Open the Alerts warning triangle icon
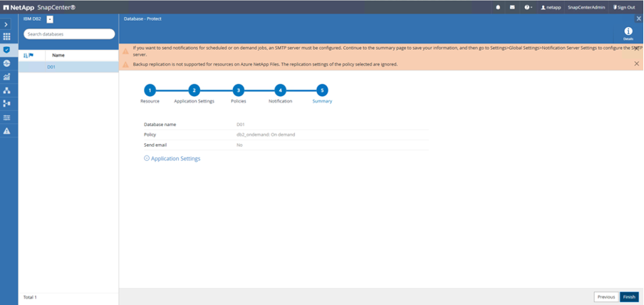This screenshot has width=644, height=305. click(x=6, y=131)
